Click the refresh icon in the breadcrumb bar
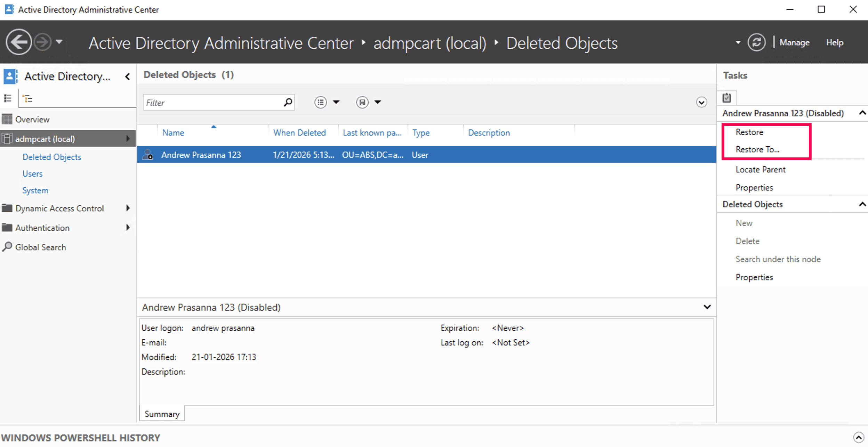Screen dimensions: 868x447 (x=757, y=42)
